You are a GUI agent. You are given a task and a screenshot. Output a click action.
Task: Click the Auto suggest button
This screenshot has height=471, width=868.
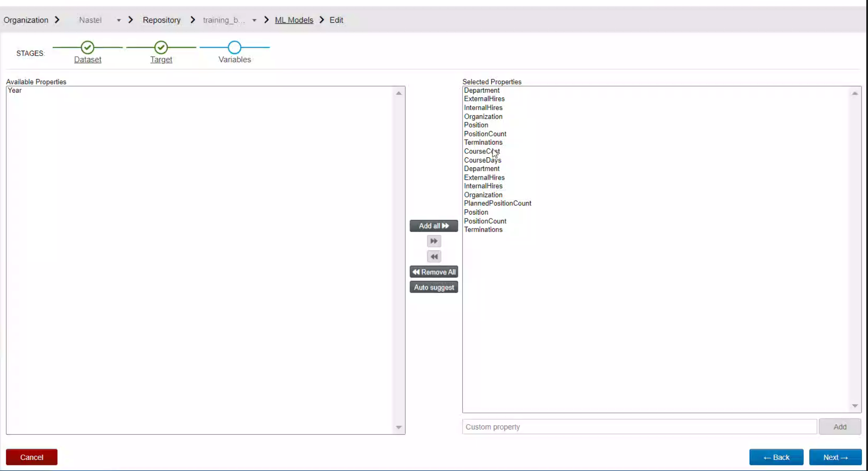[x=433, y=287]
